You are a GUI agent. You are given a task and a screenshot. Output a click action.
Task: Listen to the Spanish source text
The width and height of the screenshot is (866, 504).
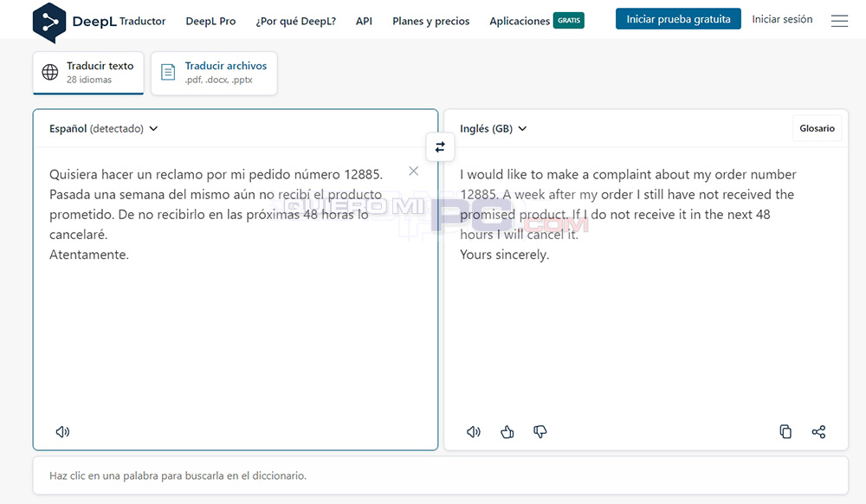[62, 431]
